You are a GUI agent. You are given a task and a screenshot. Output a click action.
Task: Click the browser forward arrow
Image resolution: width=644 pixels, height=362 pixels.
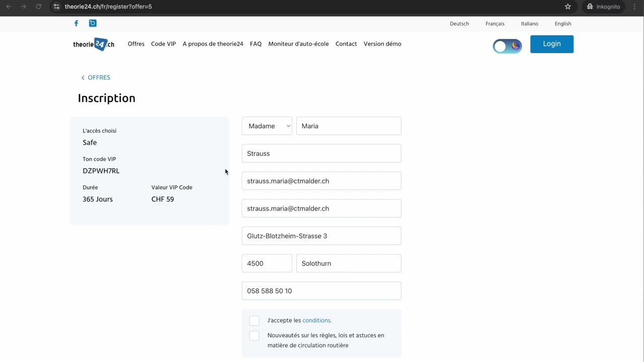point(24,7)
